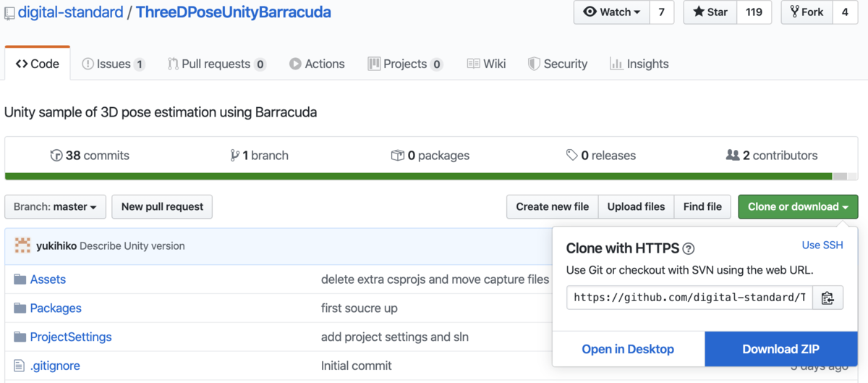This screenshot has width=868, height=383.
Task: Open yukihiko's avatar image
Action: [22, 245]
